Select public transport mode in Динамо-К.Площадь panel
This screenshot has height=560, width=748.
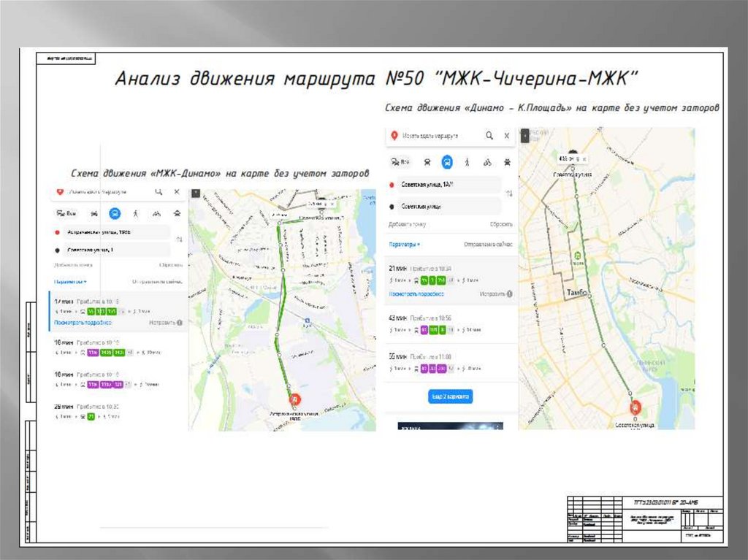tap(446, 162)
